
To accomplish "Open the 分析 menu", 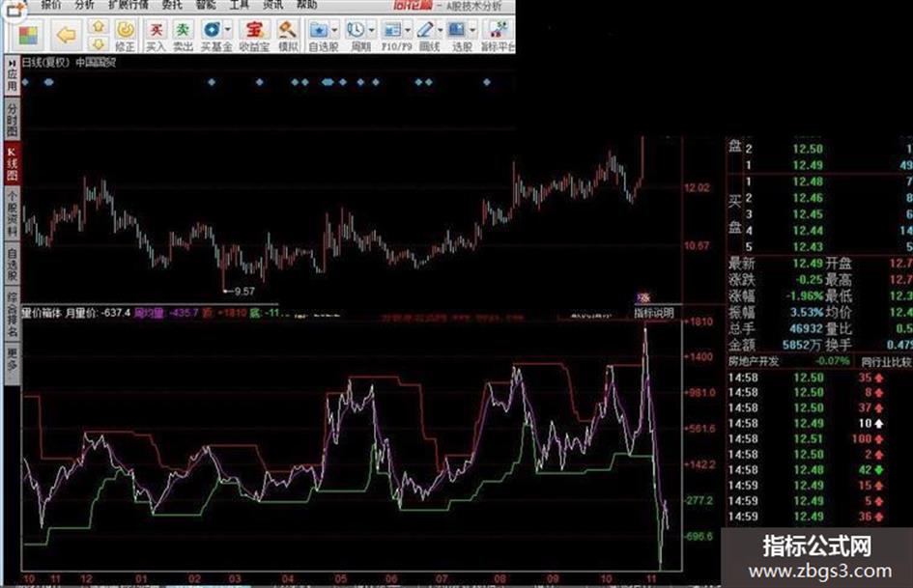I will 84,5.
